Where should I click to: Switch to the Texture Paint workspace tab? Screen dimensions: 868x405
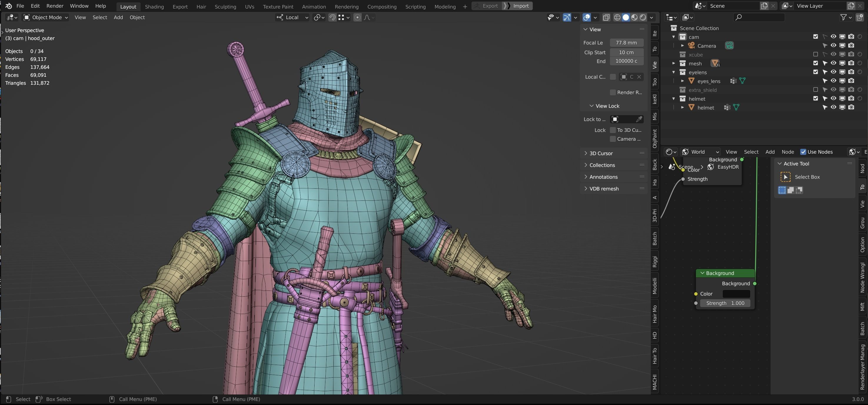click(x=278, y=6)
